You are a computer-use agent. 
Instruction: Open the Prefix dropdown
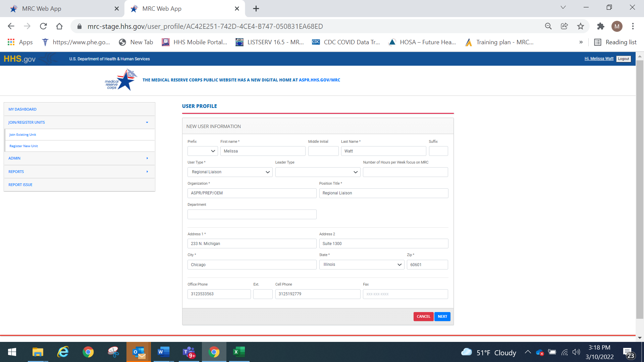coord(203,151)
